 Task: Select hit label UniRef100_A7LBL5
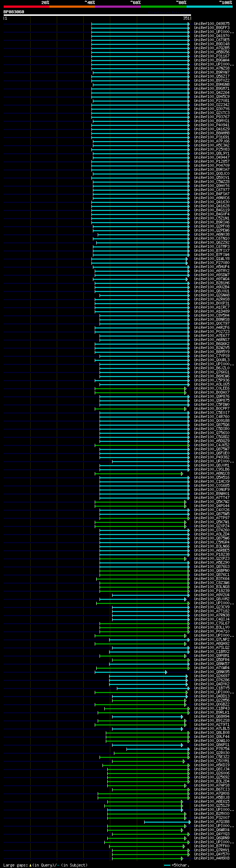click(212, 728)
